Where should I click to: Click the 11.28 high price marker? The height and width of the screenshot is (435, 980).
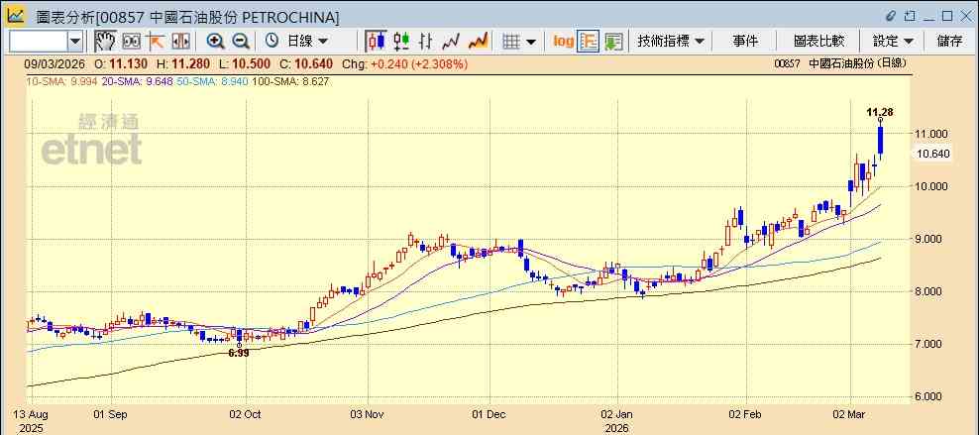(x=879, y=113)
